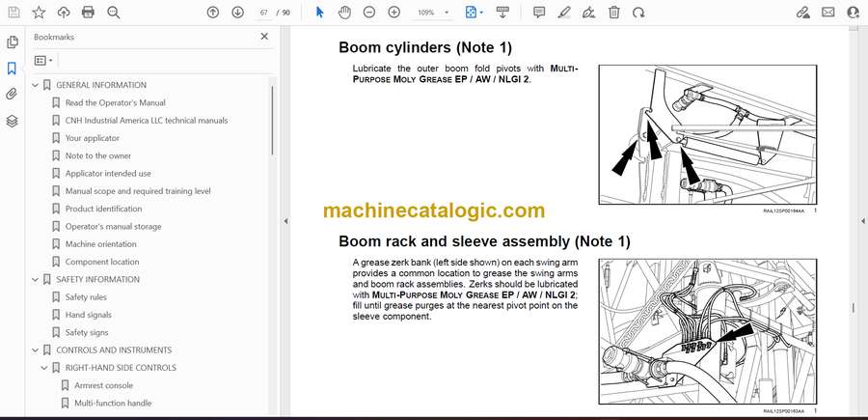Go to previous page arrow
868x420 pixels.
pos(212,13)
